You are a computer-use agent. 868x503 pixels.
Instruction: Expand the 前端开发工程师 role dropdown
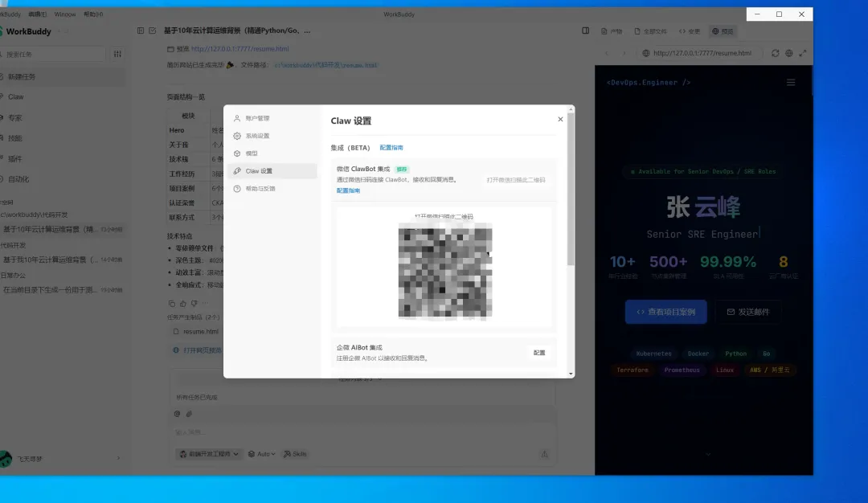click(209, 454)
